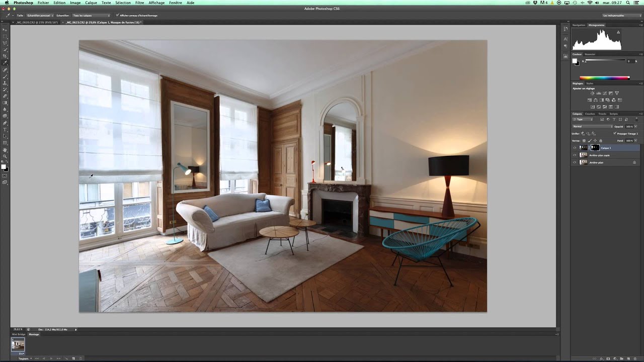
Task: Select the Quick Selection tool
Action: coord(5,49)
